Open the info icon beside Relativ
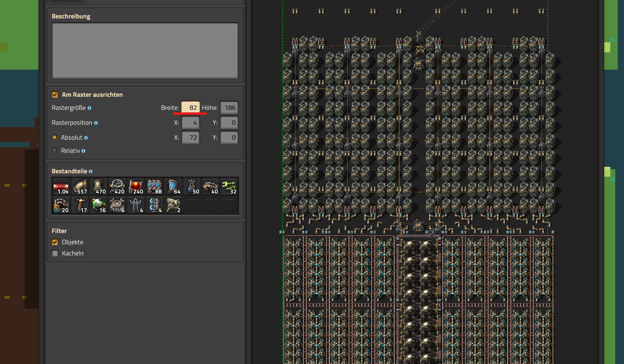This screenshot has width=624, height=364. [83, 151]
